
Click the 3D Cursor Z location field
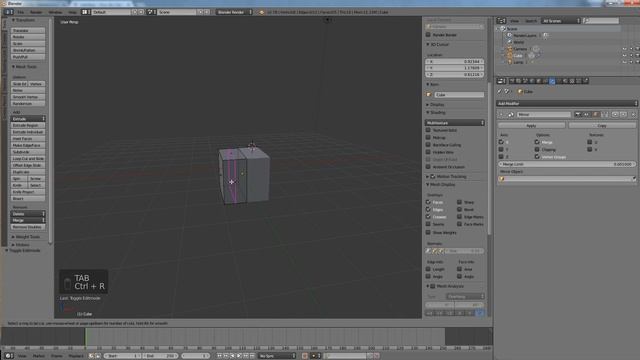pos(454,75)
